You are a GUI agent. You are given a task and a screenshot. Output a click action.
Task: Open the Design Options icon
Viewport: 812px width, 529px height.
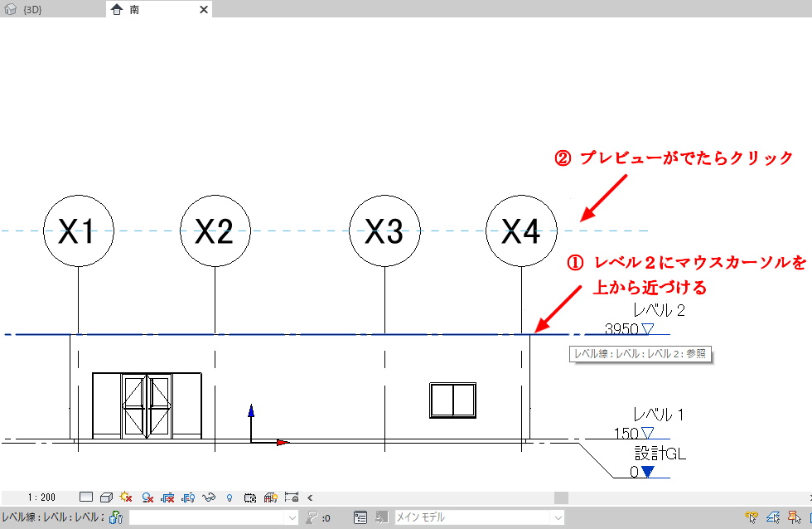(360, 517)
